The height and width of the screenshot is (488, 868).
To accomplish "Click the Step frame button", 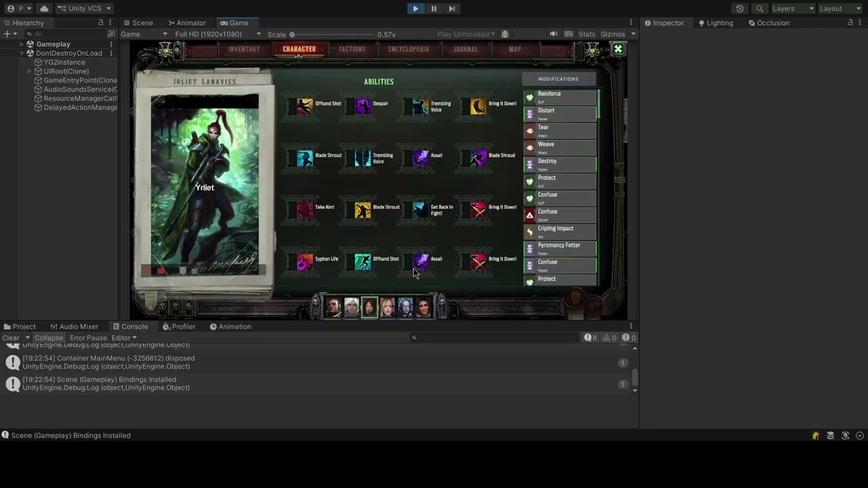I will pyautogui.click(x=452, y=9).
